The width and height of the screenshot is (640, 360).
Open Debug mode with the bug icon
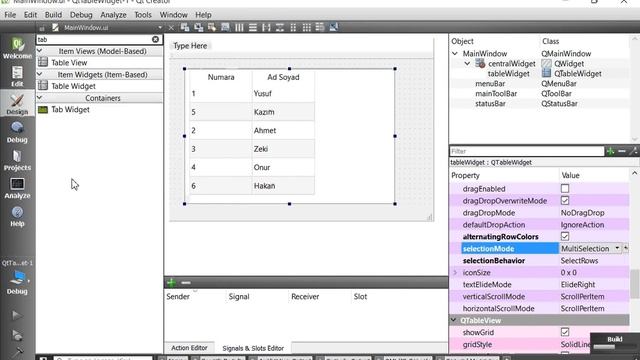pyautogui.click(x=17, y=132)
